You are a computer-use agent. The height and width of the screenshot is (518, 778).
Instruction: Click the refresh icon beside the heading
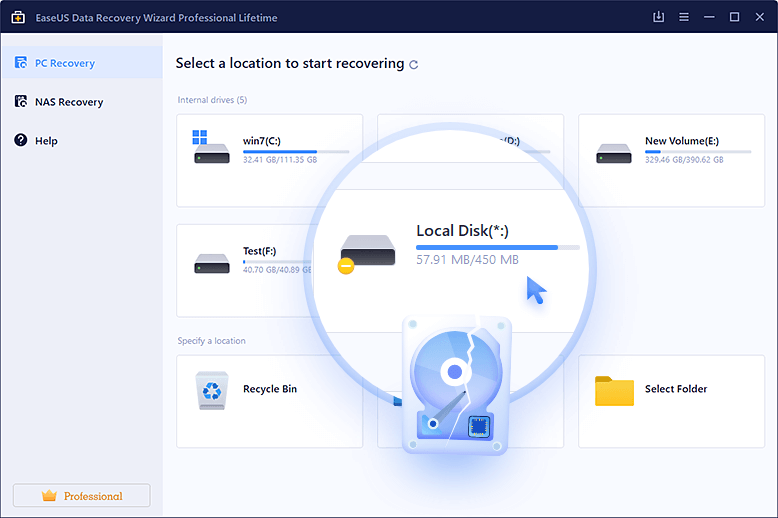(x=414, y=64)
